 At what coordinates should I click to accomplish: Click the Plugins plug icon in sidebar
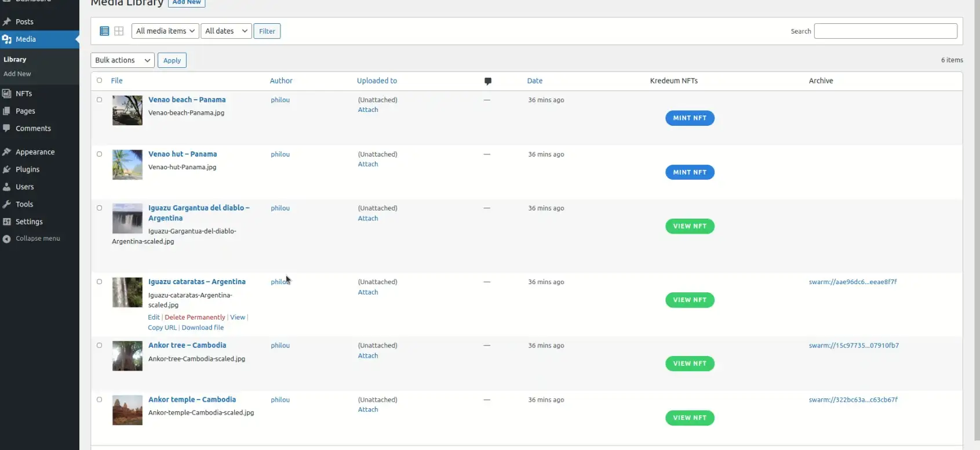pyautogui.click(x=7, y=169)
